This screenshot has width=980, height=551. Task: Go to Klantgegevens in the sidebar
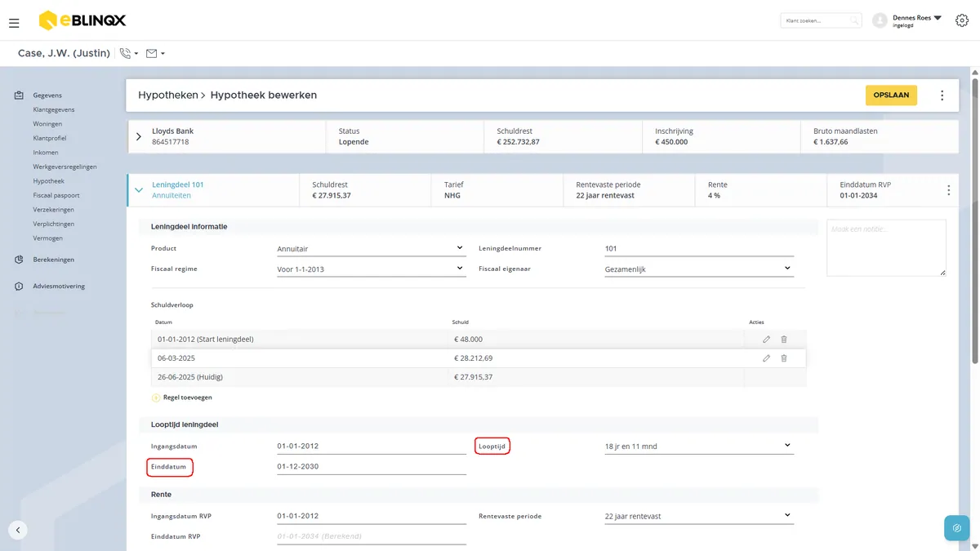(54, 109)
